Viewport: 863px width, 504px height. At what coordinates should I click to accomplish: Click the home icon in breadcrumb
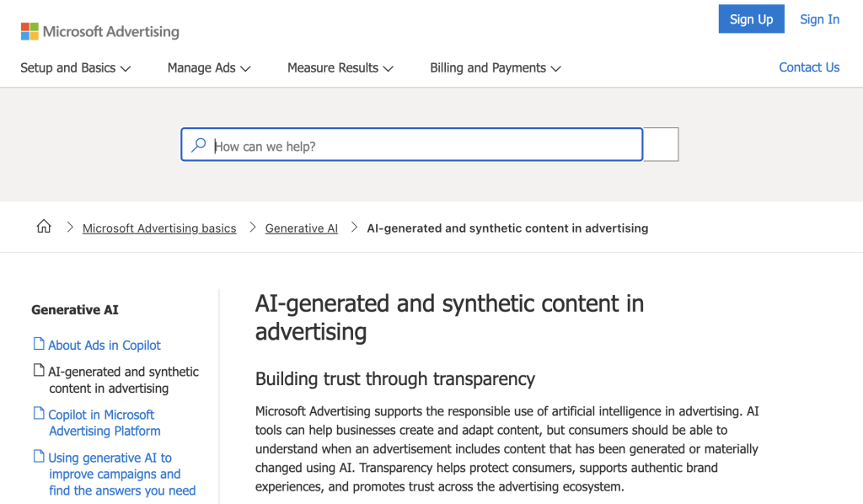pos(44,226)
